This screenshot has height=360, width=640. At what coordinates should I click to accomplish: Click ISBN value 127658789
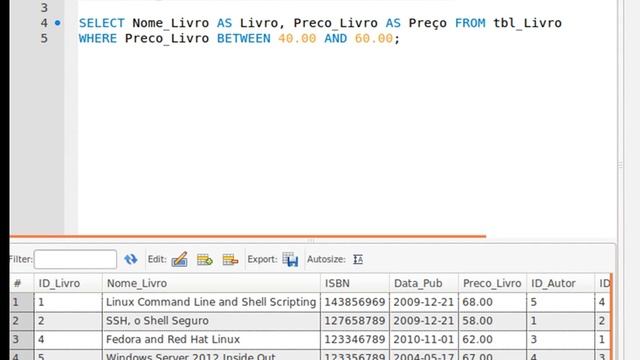coord(355,321)
